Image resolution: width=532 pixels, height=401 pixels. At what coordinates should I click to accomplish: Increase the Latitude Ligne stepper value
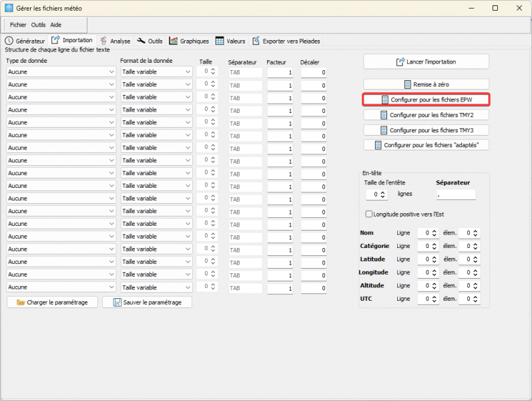tap(435, 257)
